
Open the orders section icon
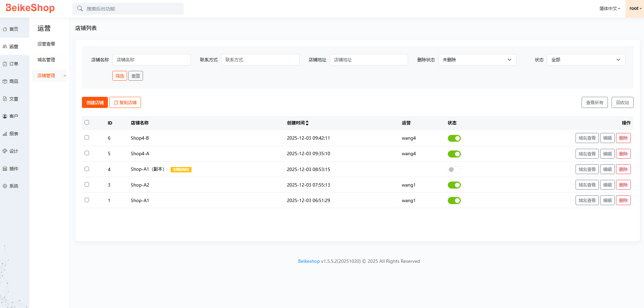click(5, 64)
